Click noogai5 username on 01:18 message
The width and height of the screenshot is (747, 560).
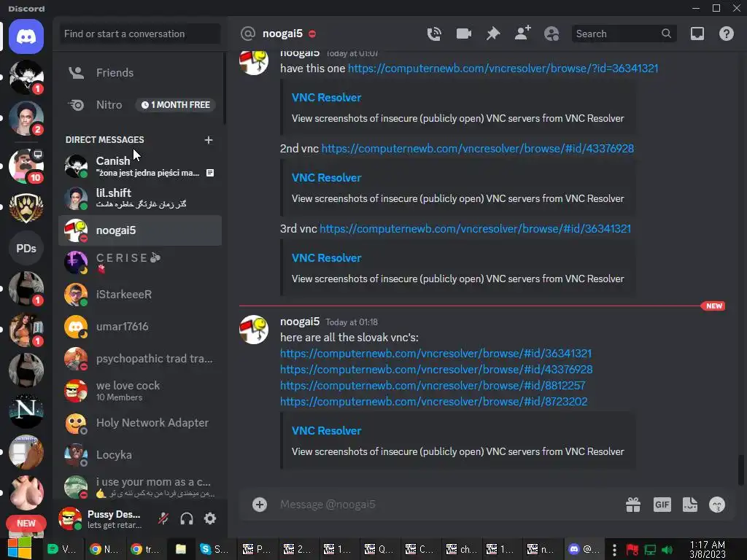(300, 322)
